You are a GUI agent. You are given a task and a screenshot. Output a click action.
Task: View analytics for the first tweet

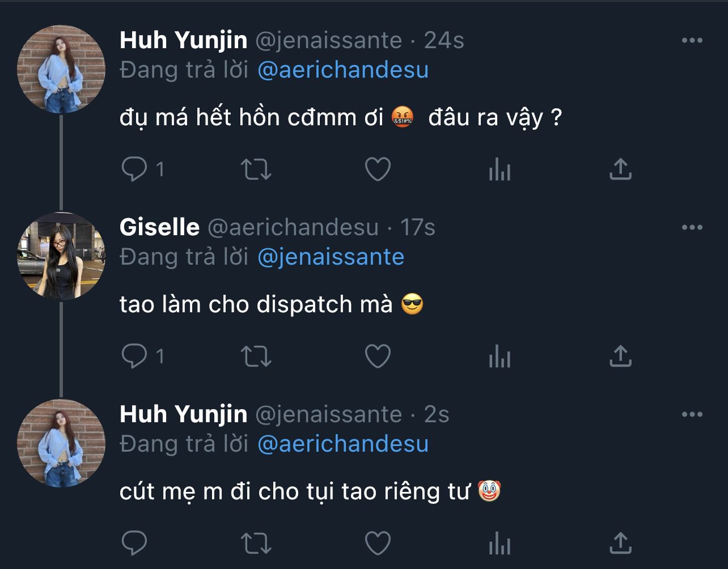pyautogui.click(x=500, y=169)
